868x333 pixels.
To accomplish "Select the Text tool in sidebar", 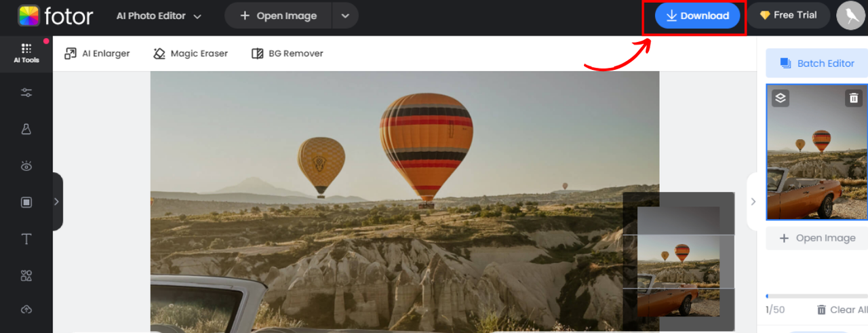I will [26, 239].
